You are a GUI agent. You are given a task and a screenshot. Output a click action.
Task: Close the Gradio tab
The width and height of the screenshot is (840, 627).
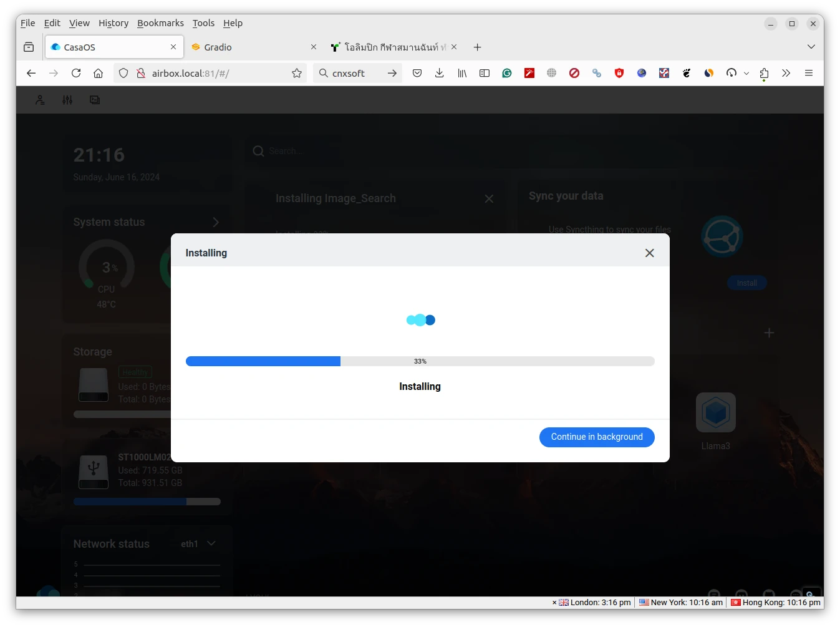coord(314,47)
